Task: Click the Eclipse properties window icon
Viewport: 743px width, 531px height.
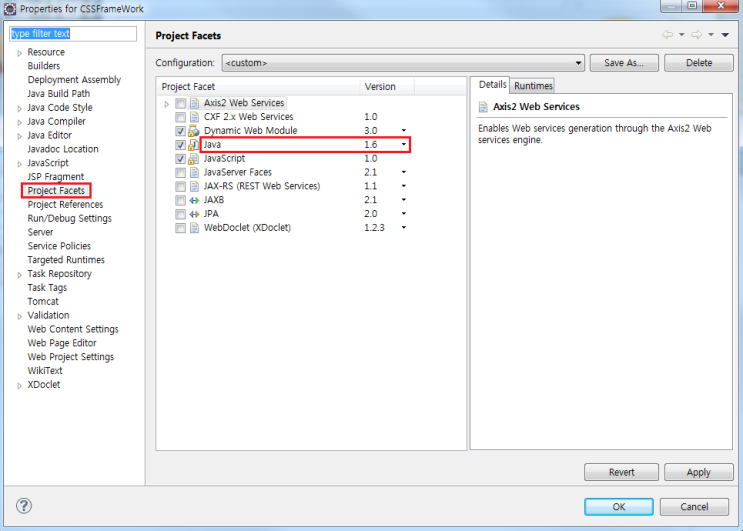Action: pos(9,9)
